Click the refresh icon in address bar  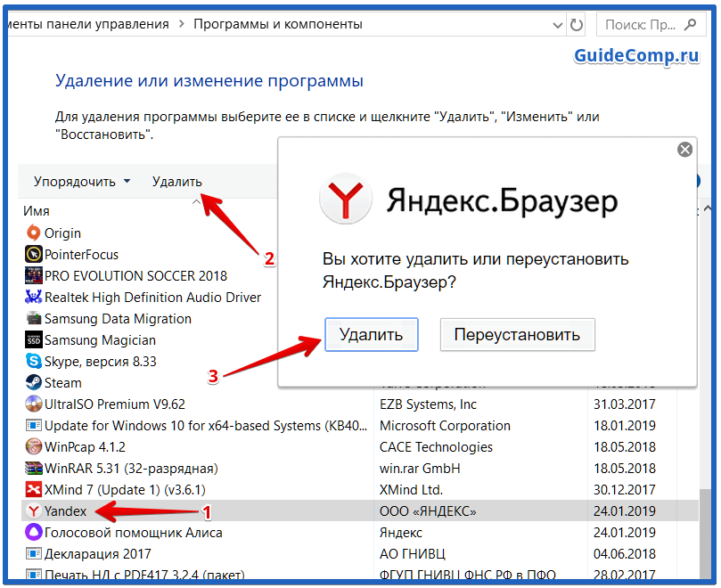[576, 25]
